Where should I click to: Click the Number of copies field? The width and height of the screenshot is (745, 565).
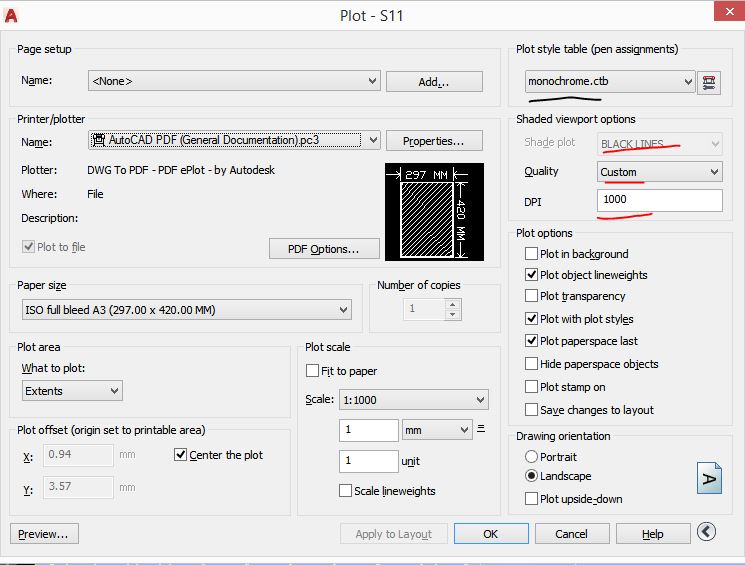click(x=425, y=309)
